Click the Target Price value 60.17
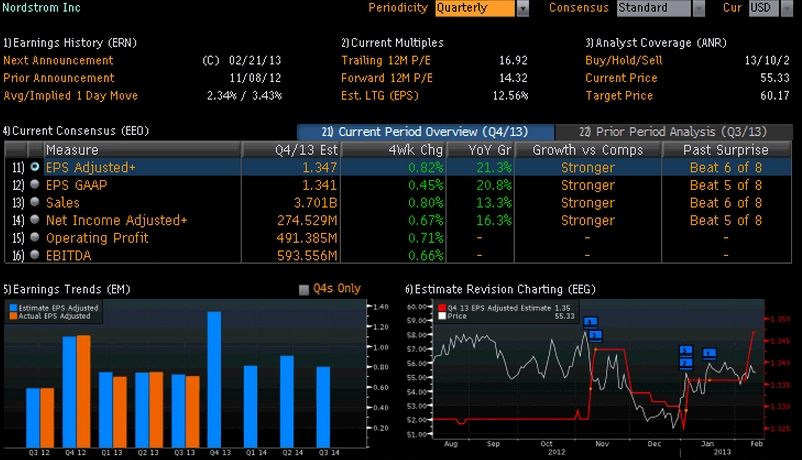The image size is (802, 460). click(x=775, y=96)
